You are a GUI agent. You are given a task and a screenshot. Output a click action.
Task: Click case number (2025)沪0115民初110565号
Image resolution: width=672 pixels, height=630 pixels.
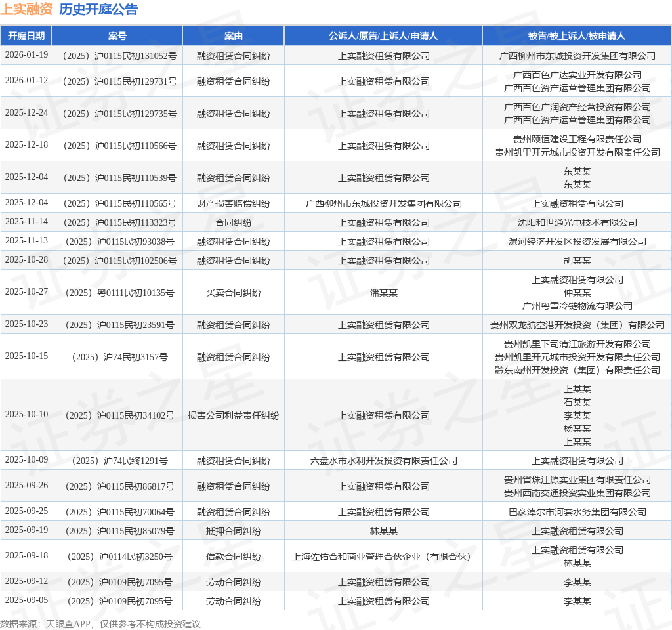coord(119,203)
